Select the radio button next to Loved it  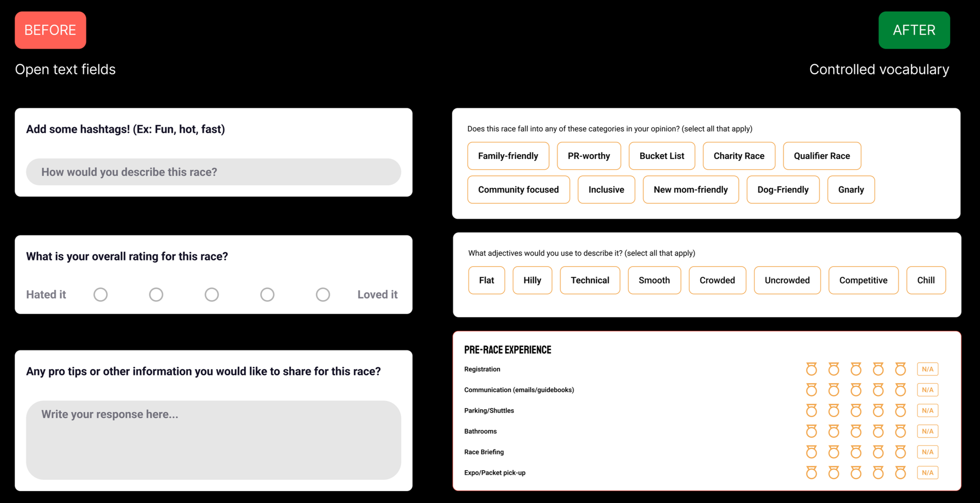pos(323,294)
